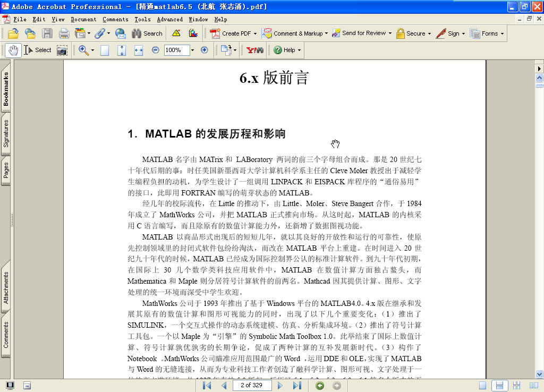The width and height of the screenshot is (544, 392).
Task: Click the page number field 2 of 329
Action: [x=251, y=385]
